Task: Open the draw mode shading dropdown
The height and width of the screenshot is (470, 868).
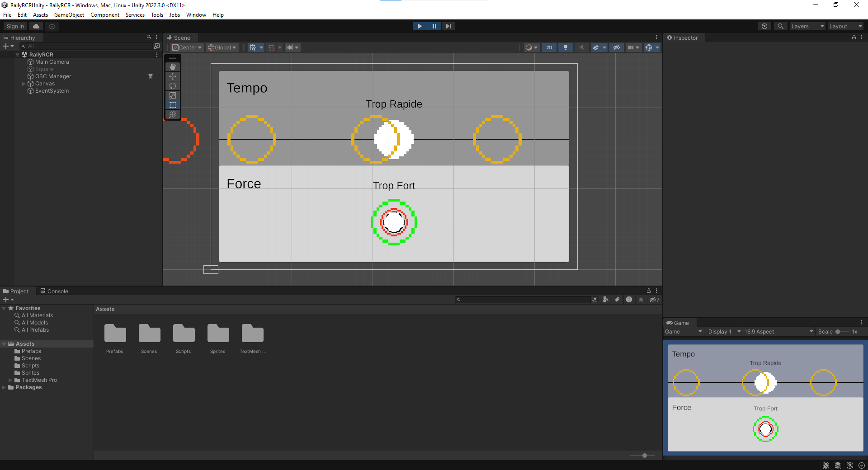Action: click(x=531, y=47)
